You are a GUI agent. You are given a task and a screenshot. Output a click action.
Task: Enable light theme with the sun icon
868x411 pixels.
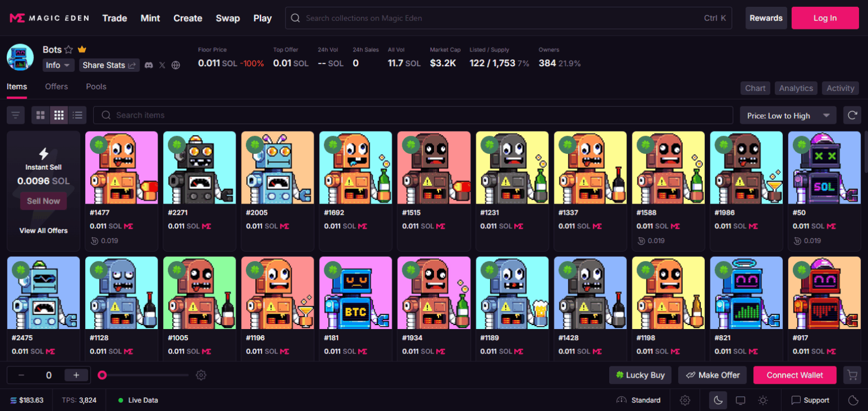[762, 400]
